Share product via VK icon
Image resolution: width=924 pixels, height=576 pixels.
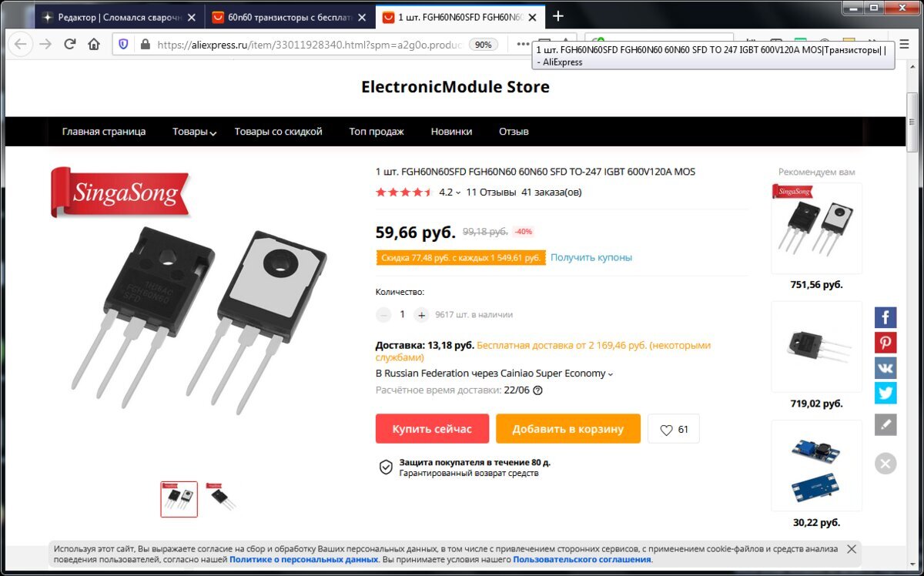[885, 368]
